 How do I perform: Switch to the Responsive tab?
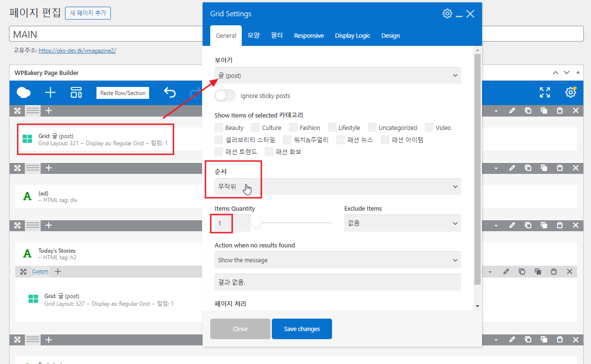[309, 35]
